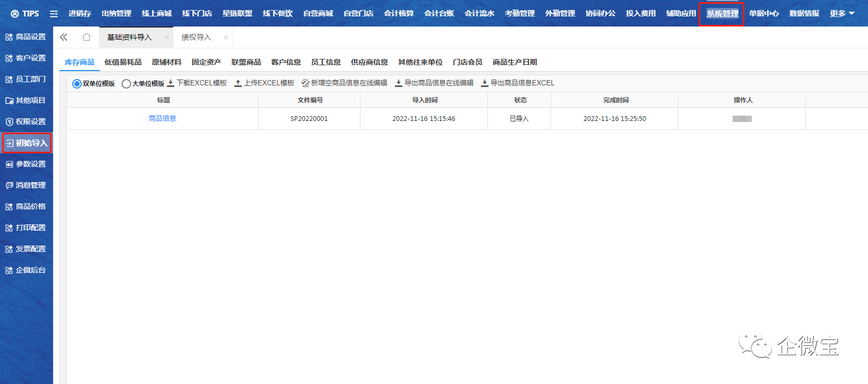
Task: Open 参数设置 in the left sidebar
Action: click(x=26, y=164)
